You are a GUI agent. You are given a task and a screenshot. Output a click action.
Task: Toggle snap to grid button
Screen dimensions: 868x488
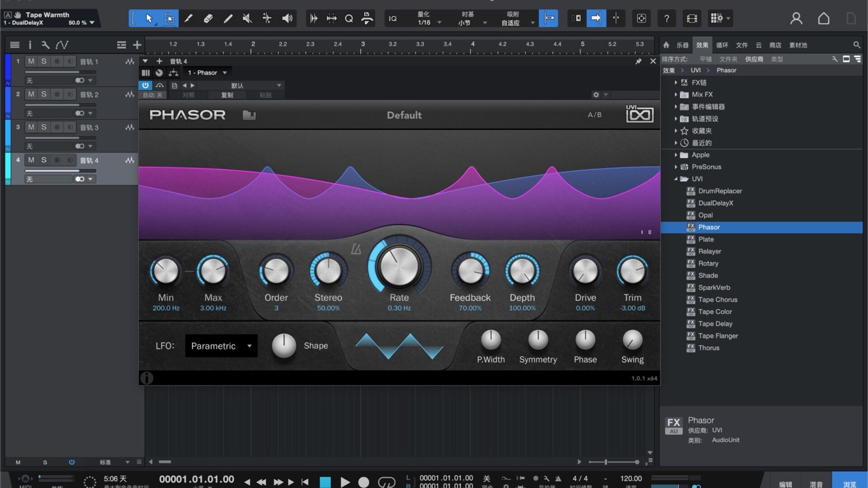tap(548, 19)
